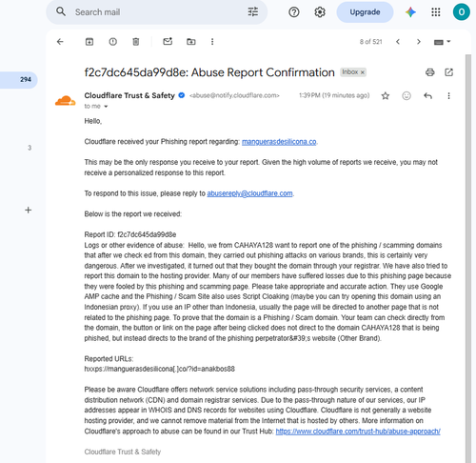Star this message
Screen dimensions: 476x463
click(386, 95)
